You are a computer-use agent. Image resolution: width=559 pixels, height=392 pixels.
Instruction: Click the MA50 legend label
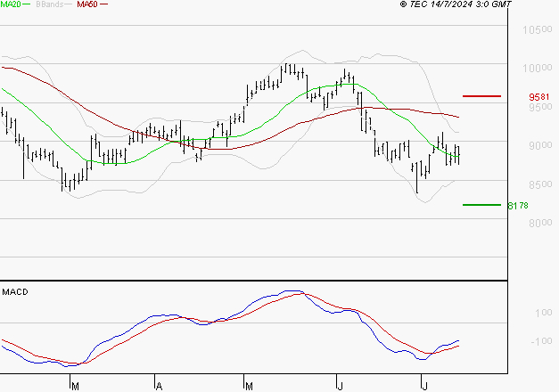pyautogui.click(x=87, y=4)
